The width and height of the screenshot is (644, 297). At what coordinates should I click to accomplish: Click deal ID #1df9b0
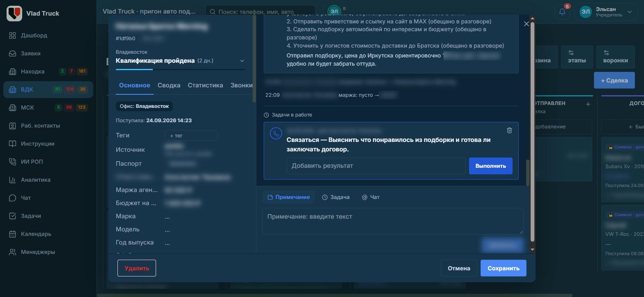click(125, 39)
